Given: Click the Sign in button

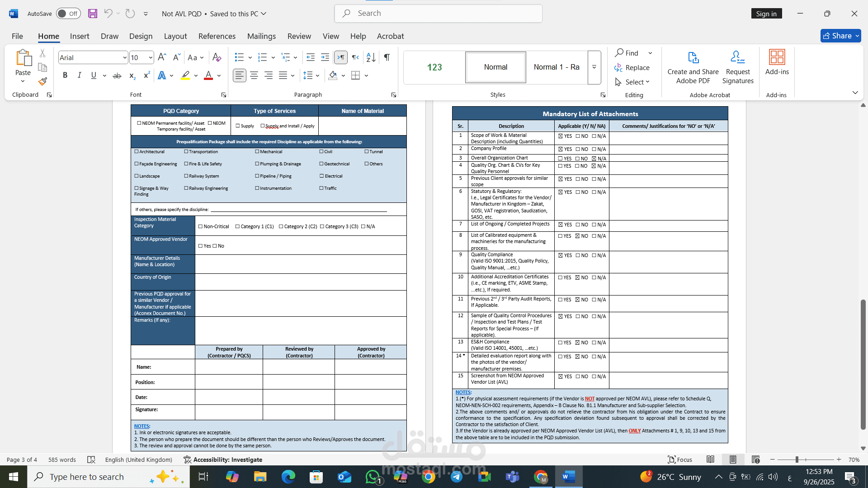Looking at the screenshot, I should coord(766,14).
